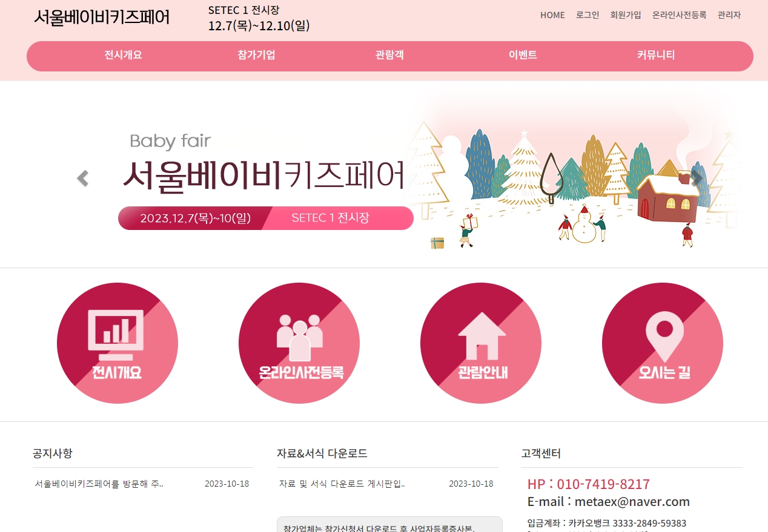This screenshot has width=768, height=532.
Task: Open the 전시개요 circle icon
Action: 118,343
